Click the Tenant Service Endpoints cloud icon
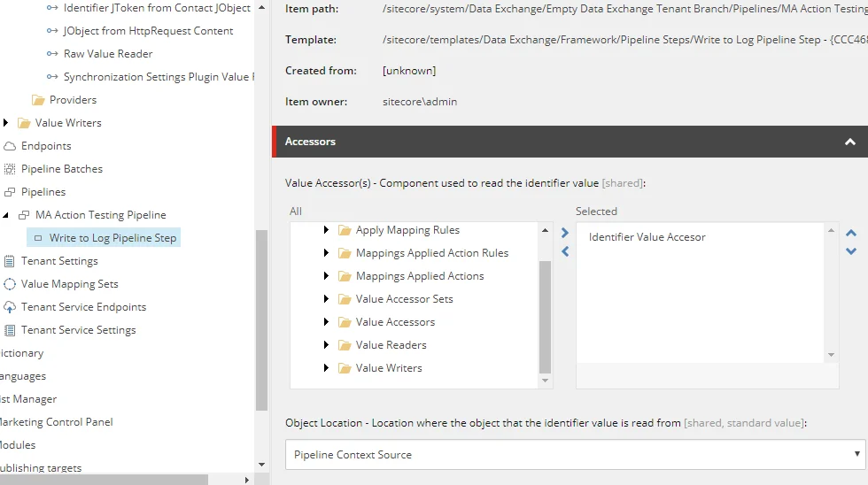The height and width of the screenshot is (485, 868). [10, 307]
